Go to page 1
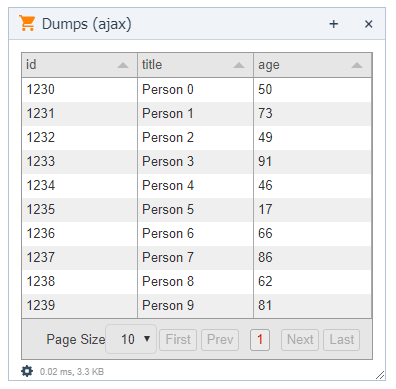 click(260, 340)
